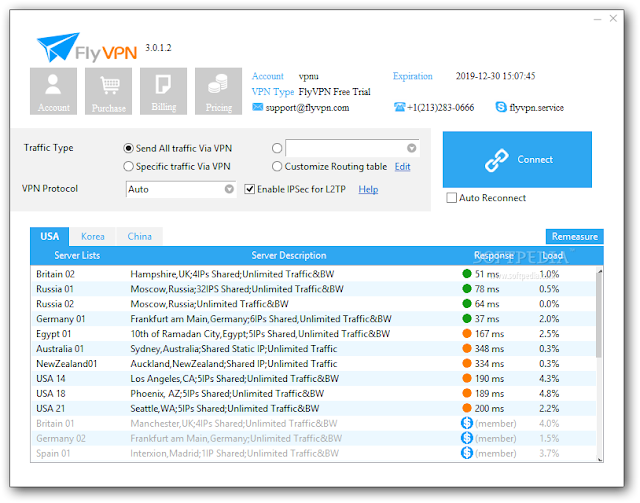The height and width of the screenshot is (503, 640).
Task: Click the Load column header
Action: click(x=552, y=256)
